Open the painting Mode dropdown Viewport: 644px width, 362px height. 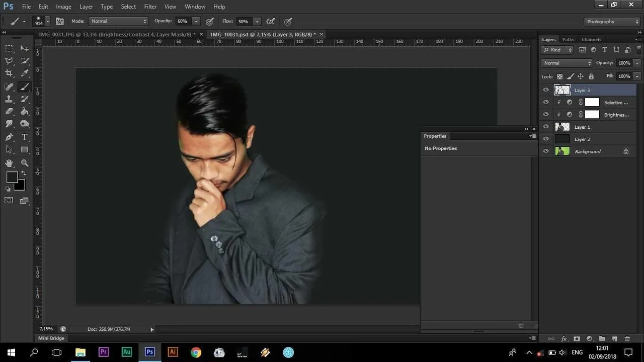(x=118, y=21)
